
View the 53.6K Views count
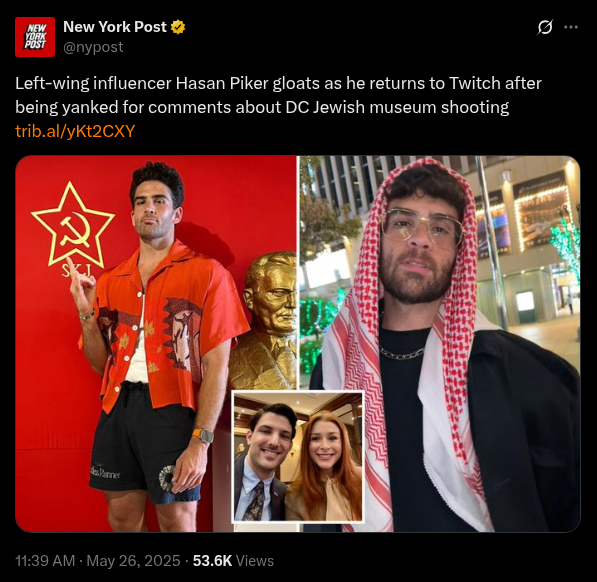(x=233, y=561)
